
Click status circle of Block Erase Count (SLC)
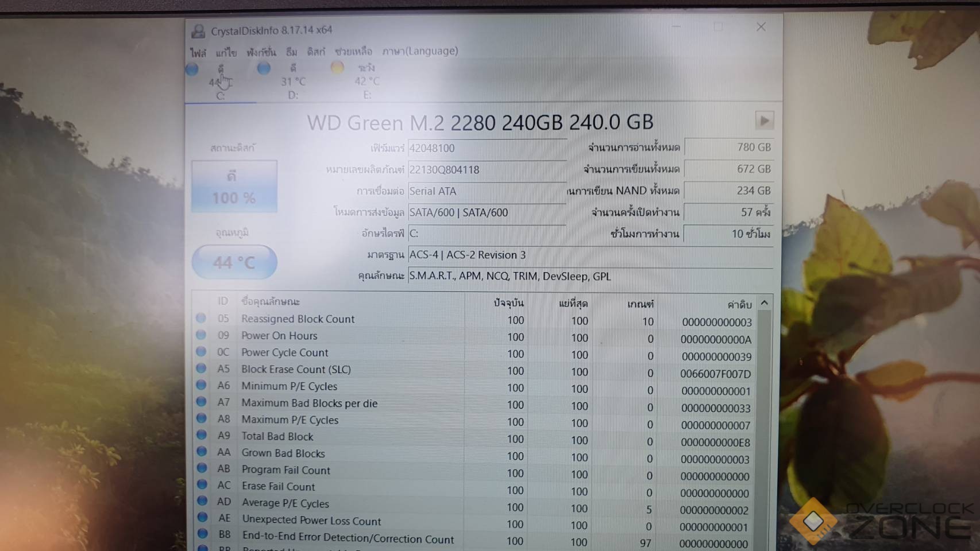(x=201, y=368)
